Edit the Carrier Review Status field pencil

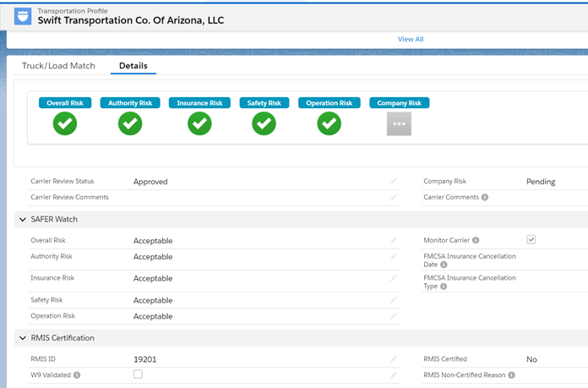[394, 181]
